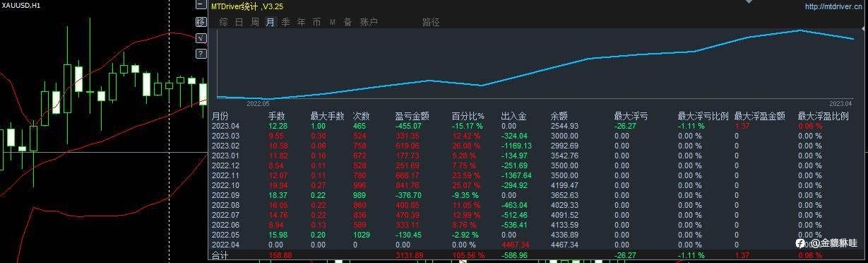Click the 移 move panel icon
Screen dimensions: 868x263
[201, 22]
